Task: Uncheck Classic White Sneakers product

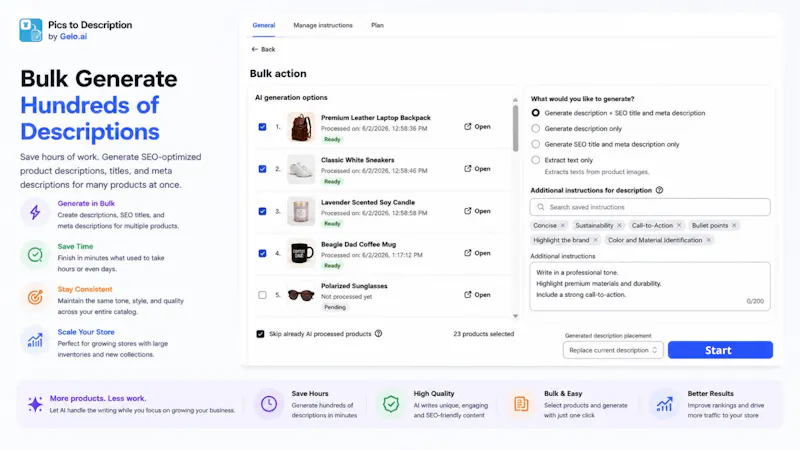Action: coord(262,169)
